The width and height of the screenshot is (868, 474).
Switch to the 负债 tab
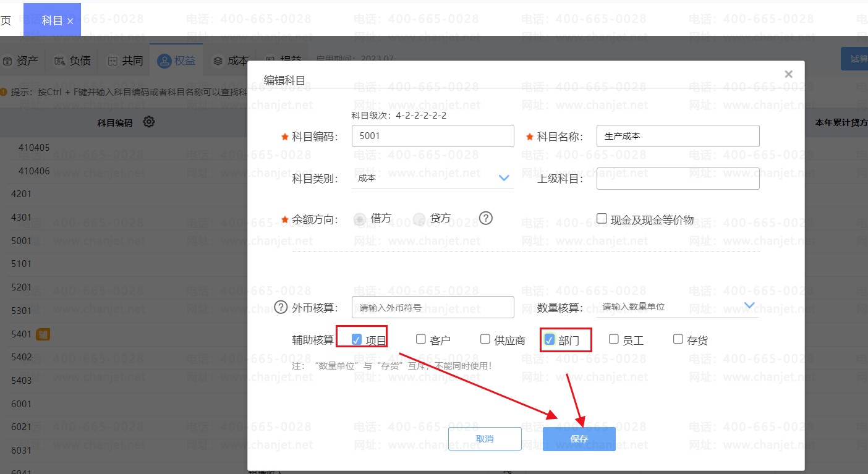[73, 61]
